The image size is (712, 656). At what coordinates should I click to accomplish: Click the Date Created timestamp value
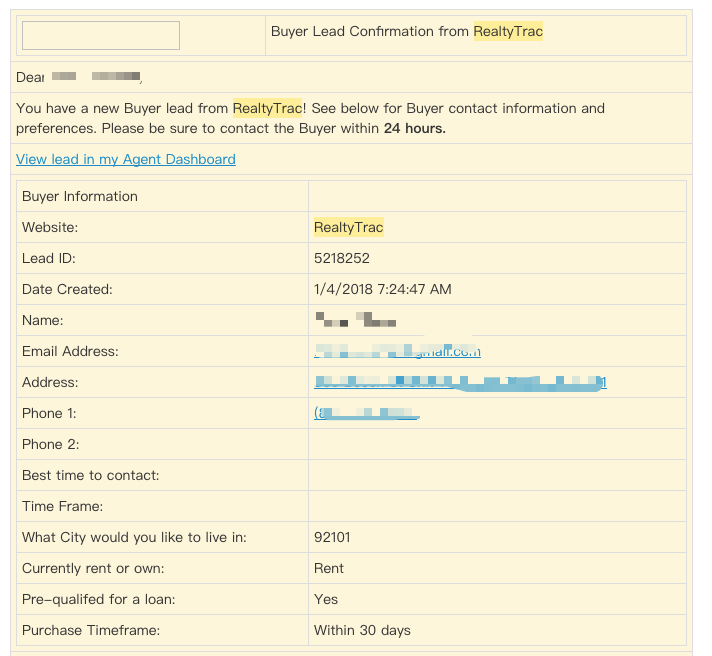click(382, 289)
